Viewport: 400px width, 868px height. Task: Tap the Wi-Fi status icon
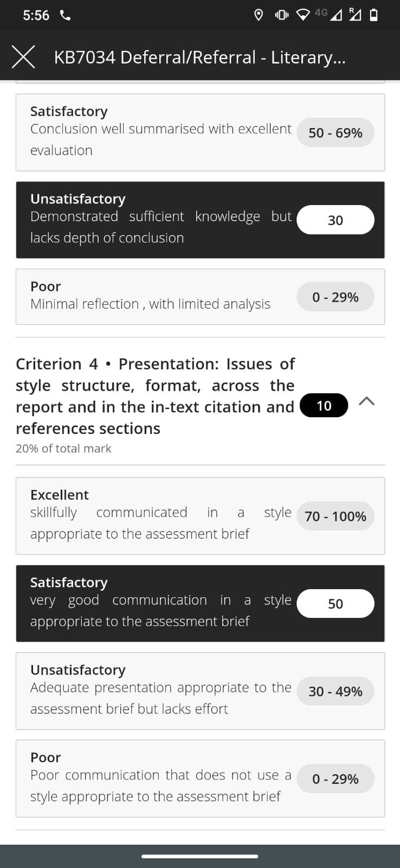[x=304, y=15]
